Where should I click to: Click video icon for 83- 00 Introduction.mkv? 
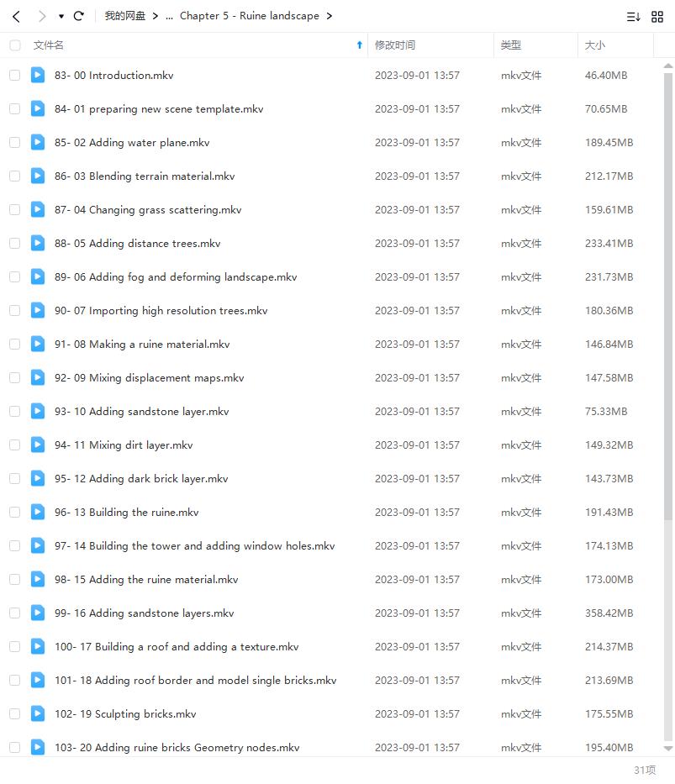pyautogui.click(x=38, y=75)
